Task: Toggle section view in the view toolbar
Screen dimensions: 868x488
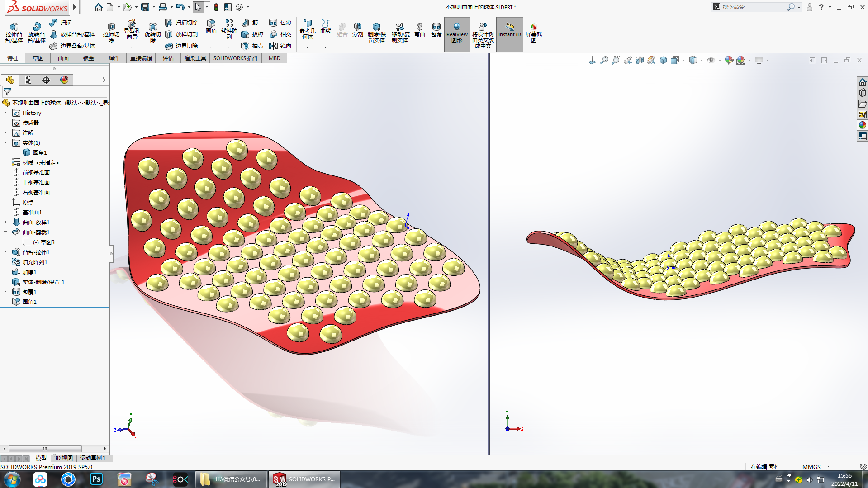Action: (x=639, y=60)
